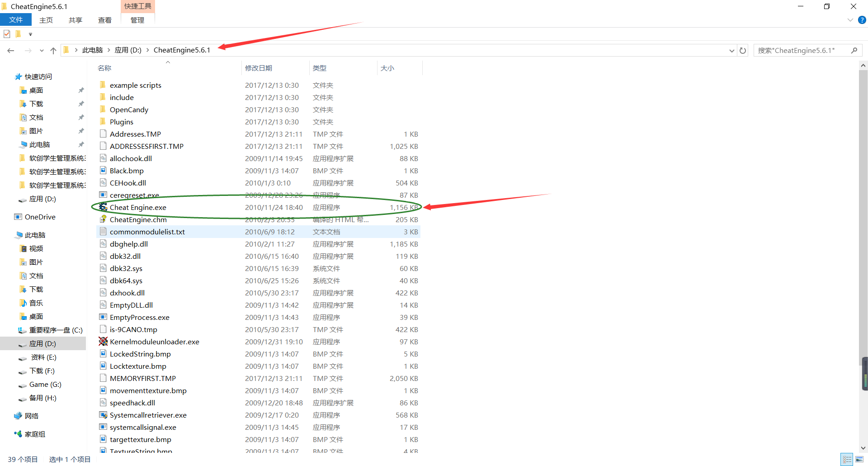Select 家庭组 in navigation pane
The height and width of the screenshot is (466, 868).
tap(35, 434)
